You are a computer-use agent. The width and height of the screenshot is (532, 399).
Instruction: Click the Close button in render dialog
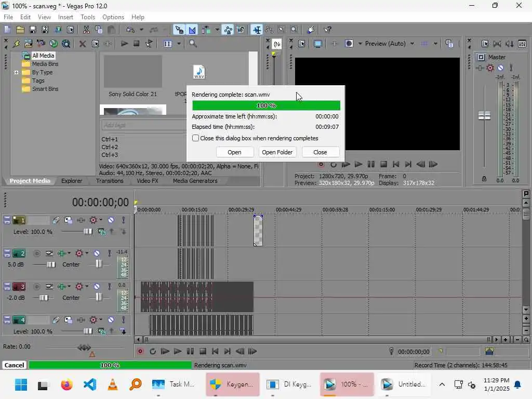320,152
